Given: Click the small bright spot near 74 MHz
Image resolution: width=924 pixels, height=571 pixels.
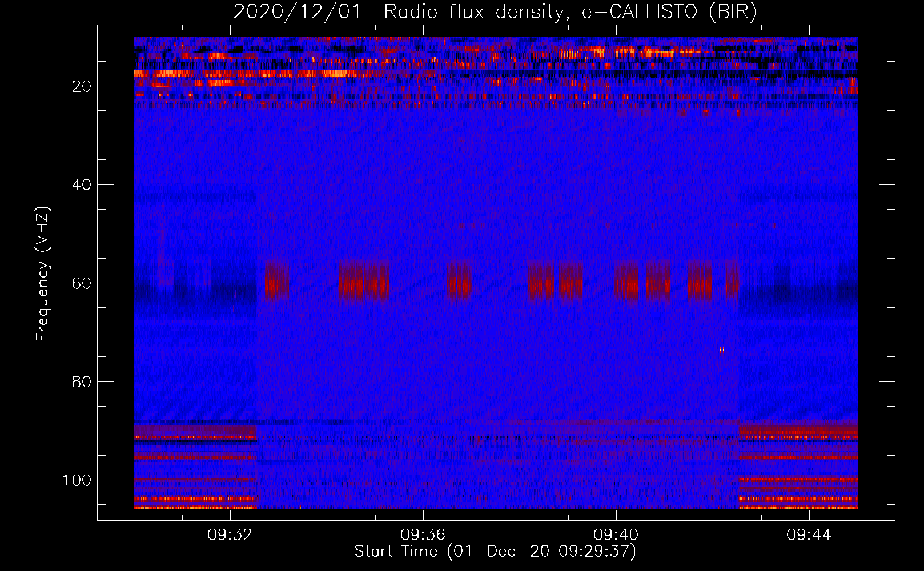Looking at the screenshot, I should point(722,350).
